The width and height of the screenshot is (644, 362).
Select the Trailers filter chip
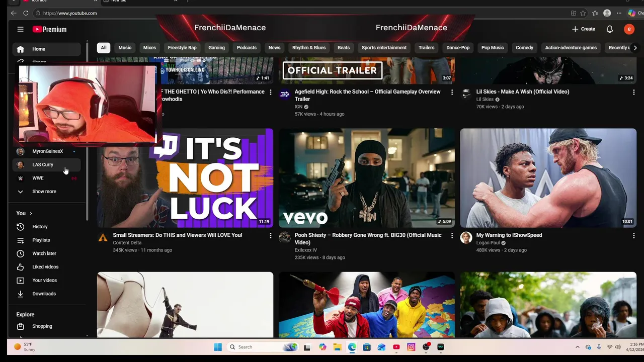click(x=426, y=48)
